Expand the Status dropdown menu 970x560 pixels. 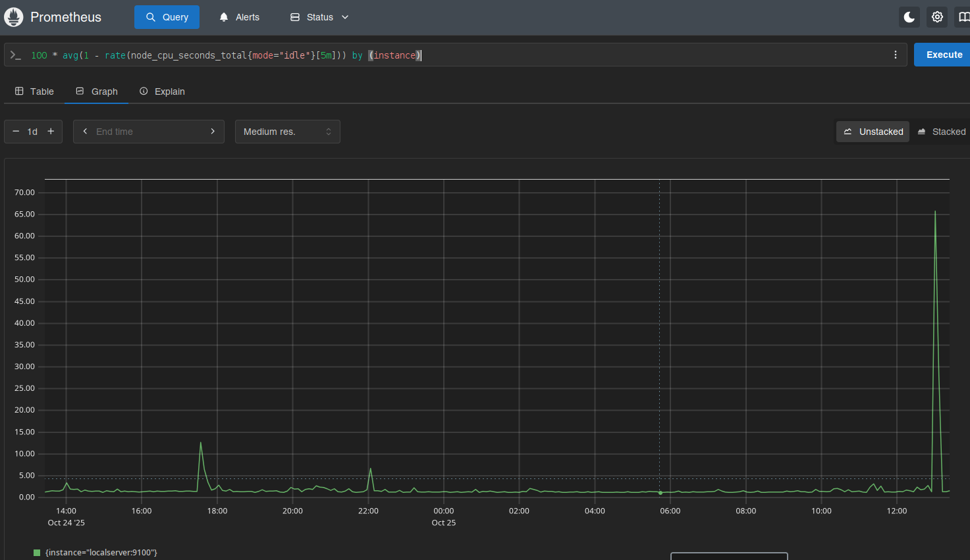coord(319,17)
